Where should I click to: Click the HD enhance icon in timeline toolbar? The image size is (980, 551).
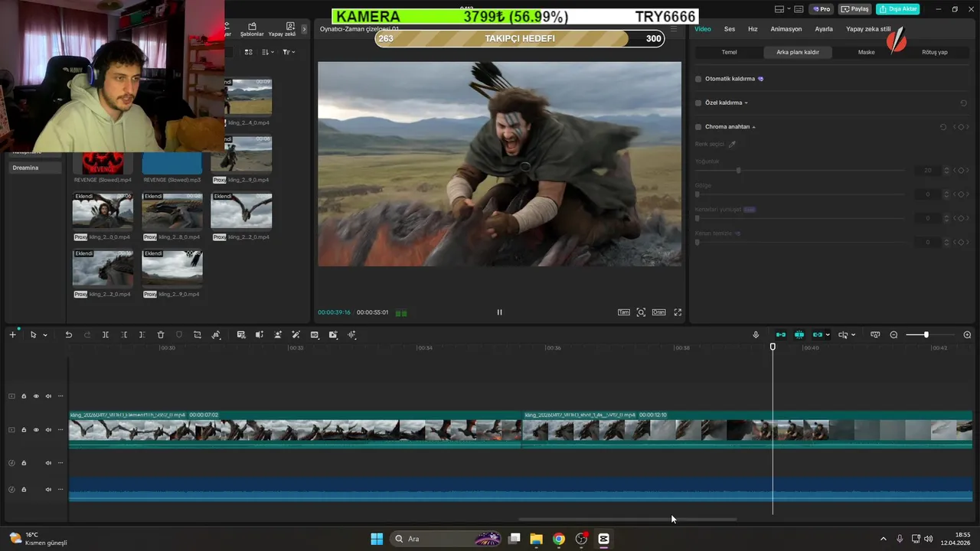coord(315,334)
